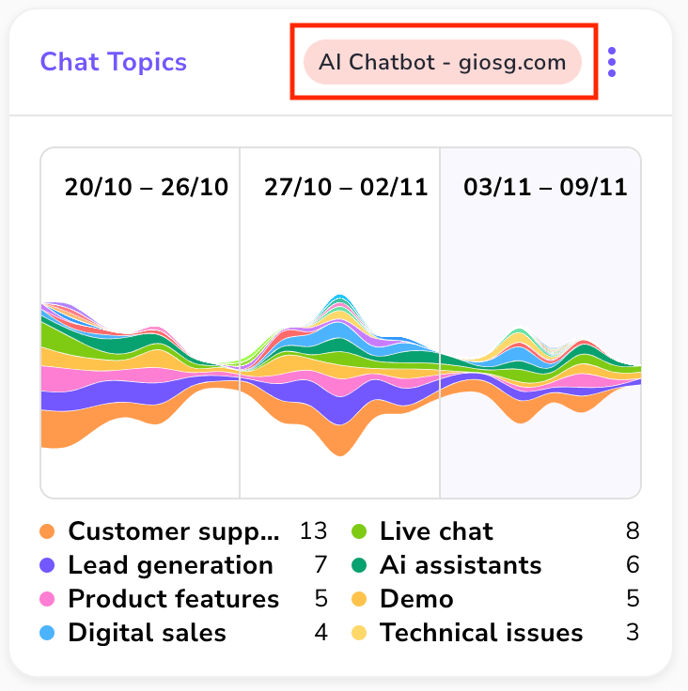Click the pink Product features legend dot

(x=48, y=600)
